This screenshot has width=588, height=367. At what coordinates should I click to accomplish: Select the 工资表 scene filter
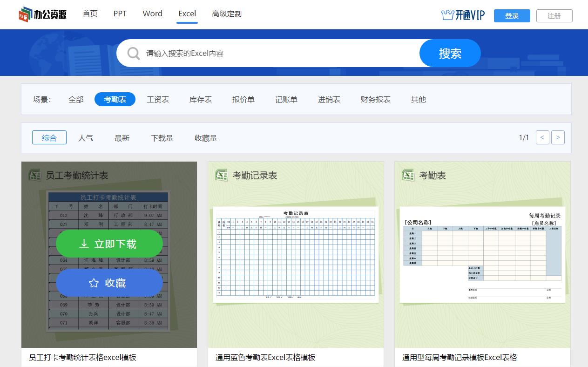158,99
